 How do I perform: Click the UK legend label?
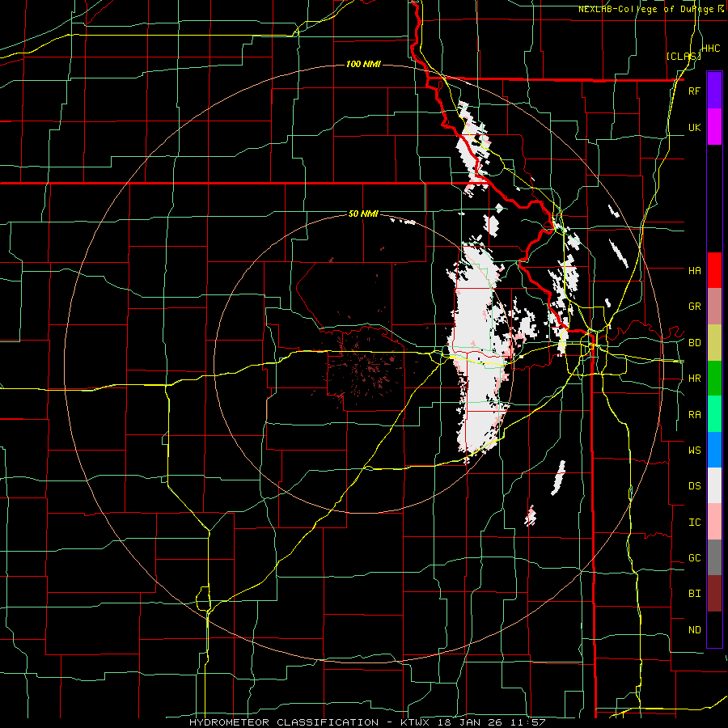point(694,127)
